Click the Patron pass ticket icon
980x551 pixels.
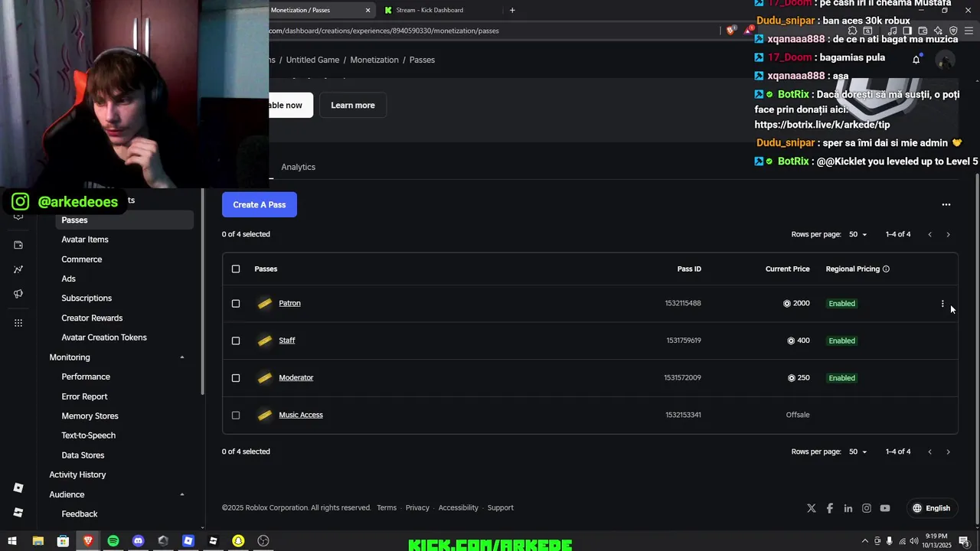coord(265,304)
